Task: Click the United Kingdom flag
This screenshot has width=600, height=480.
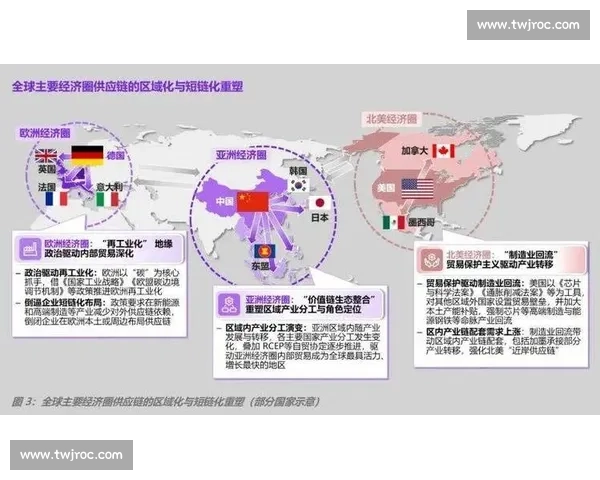Action: pos(46,155)
